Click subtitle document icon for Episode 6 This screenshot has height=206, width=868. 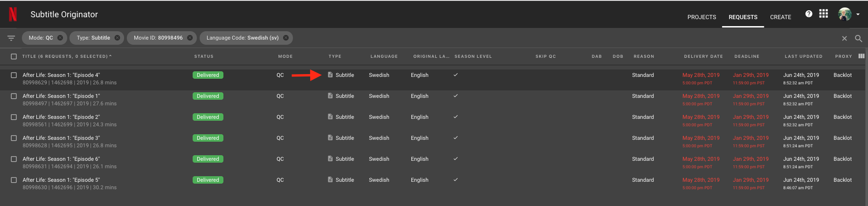click(x=330, y=158)
